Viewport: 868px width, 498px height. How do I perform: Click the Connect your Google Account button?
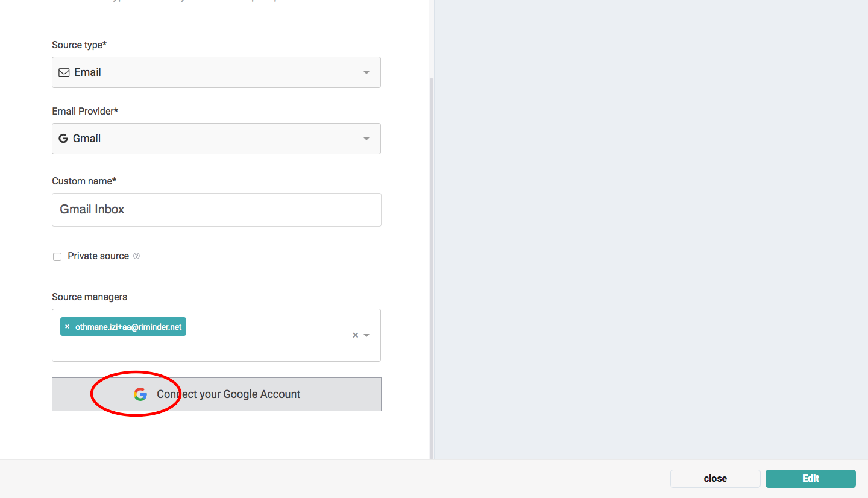(216, 394)
